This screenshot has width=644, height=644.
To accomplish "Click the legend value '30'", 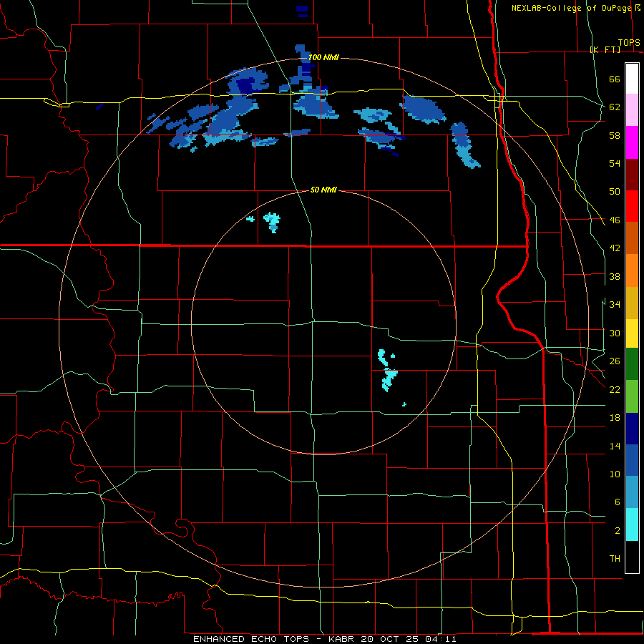I will coord(615,333).
